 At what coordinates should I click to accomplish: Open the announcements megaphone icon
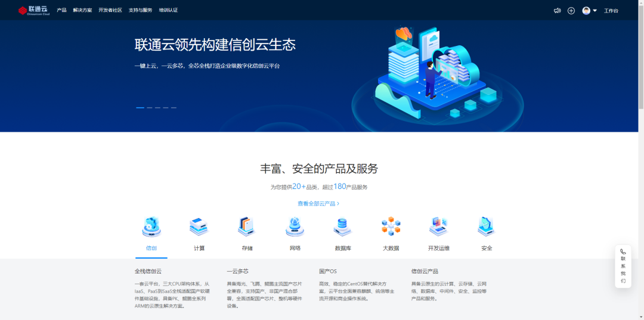point(557,11)
